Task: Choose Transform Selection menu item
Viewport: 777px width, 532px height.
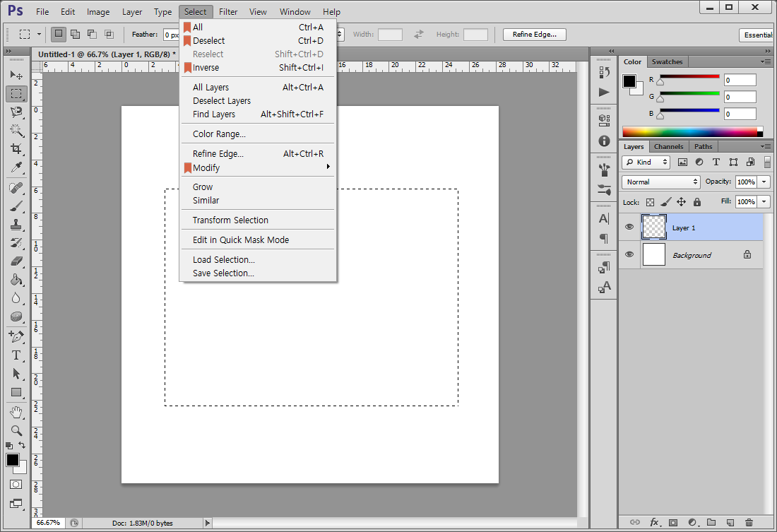Action: (258, 220)
